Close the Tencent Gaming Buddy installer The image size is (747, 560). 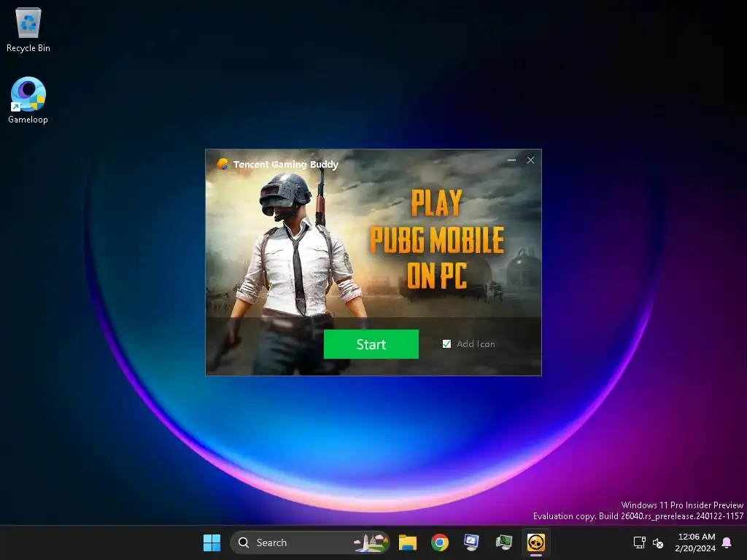[x=530, y=160]
